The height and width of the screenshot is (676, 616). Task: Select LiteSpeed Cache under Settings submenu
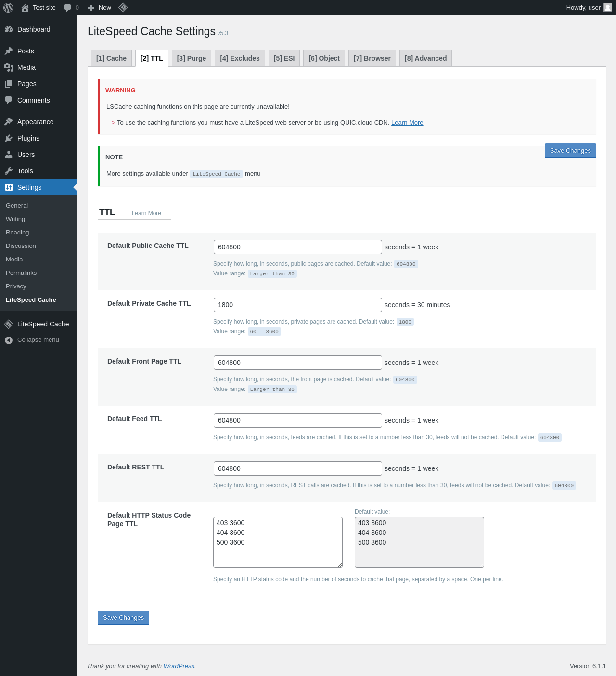pyautogui.click(x=31, y=300)
